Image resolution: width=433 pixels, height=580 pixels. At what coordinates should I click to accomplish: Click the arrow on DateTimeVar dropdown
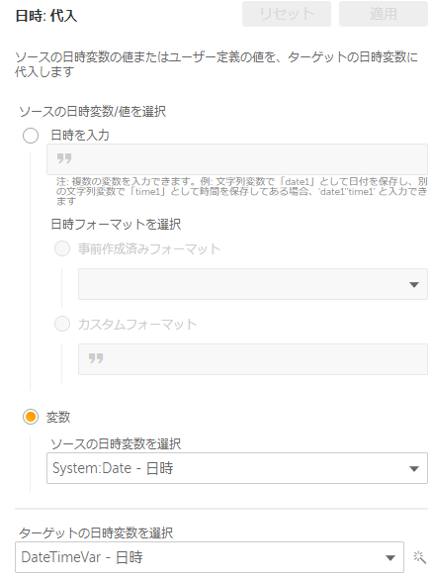point(390,558)
